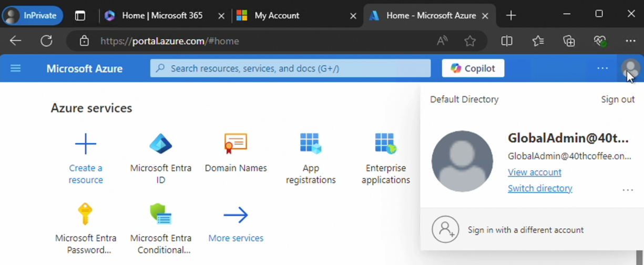This screenshot has width=644, height=265.
Task: Click the GlobalAdmin@40t... account name
Action: point(568,138)
